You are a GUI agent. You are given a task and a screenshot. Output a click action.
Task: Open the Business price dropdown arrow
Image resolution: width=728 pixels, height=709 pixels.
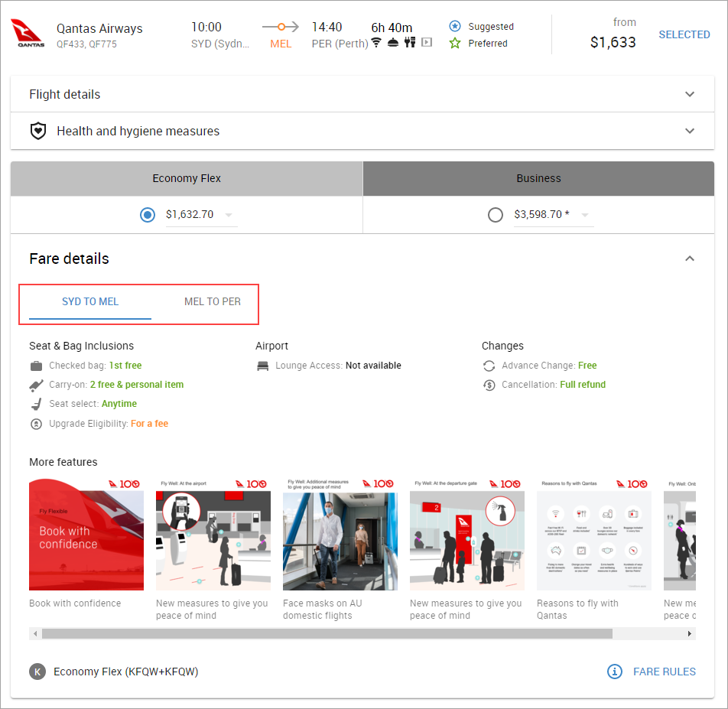585,215
